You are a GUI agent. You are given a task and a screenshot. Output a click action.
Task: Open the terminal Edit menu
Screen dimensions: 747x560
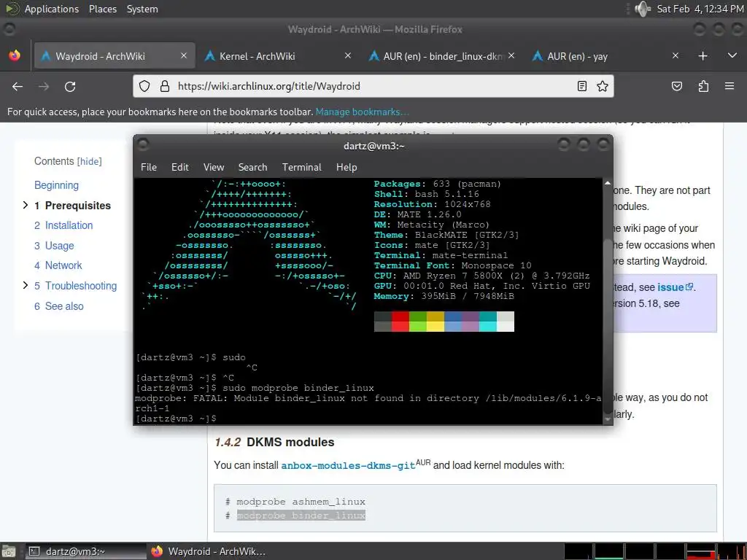coord(180,167)
